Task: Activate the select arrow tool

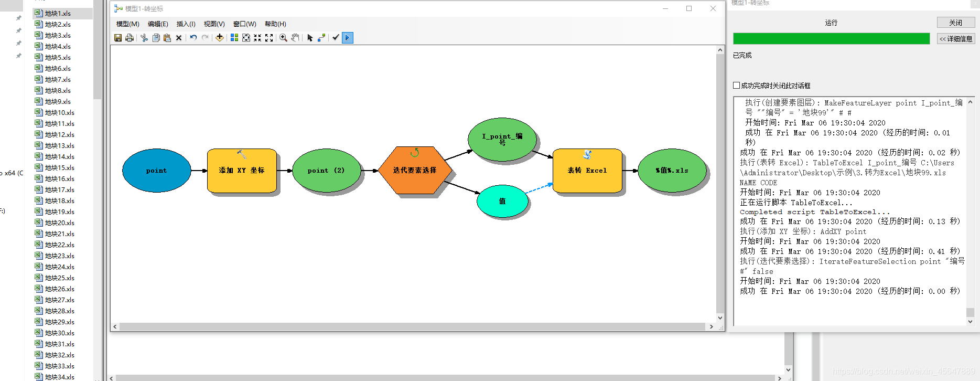Action: [x=310, y=38]
